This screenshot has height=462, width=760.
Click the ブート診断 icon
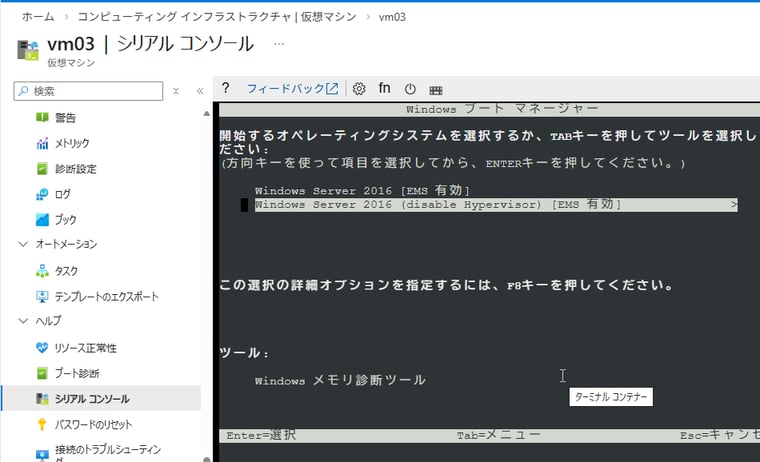point(42,373)
